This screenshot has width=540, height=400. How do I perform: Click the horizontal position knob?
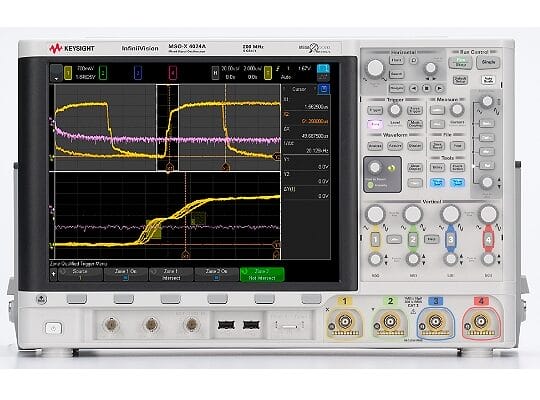430,68
